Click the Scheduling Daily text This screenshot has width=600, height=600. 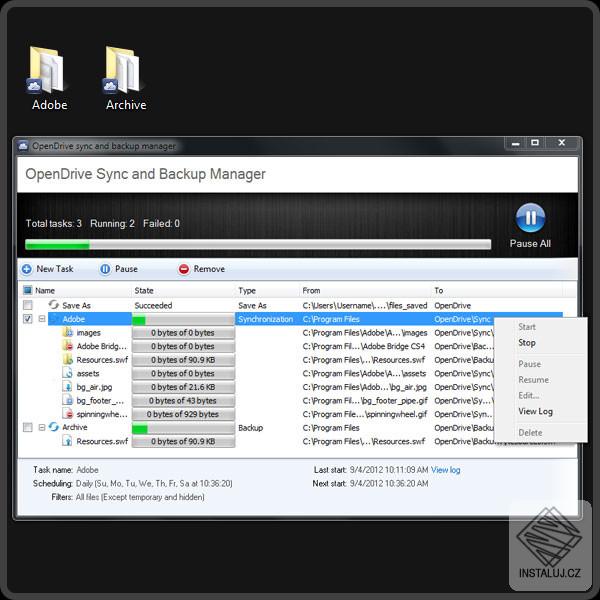point(154,484)
